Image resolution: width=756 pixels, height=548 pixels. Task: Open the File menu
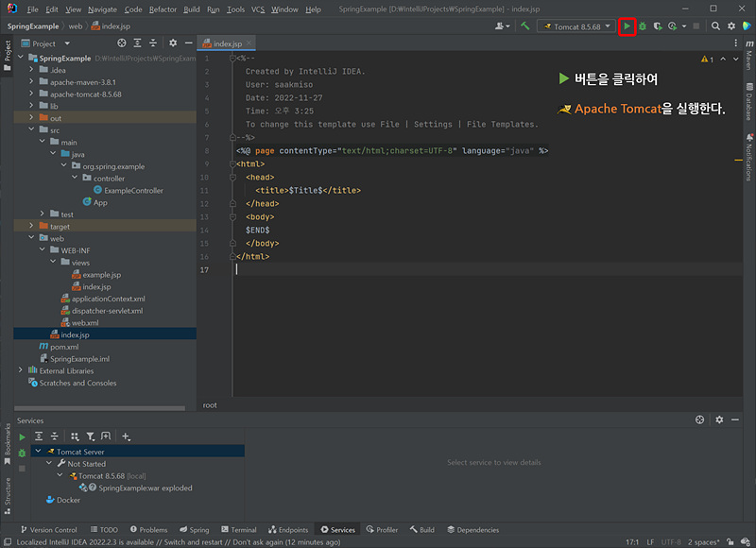pos(33,9)
